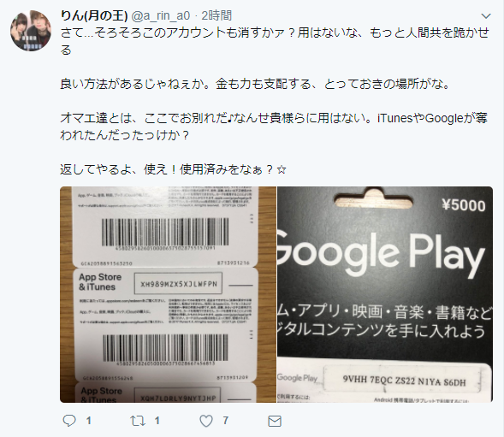Open the user's profile avatar picture

[31, 31]
